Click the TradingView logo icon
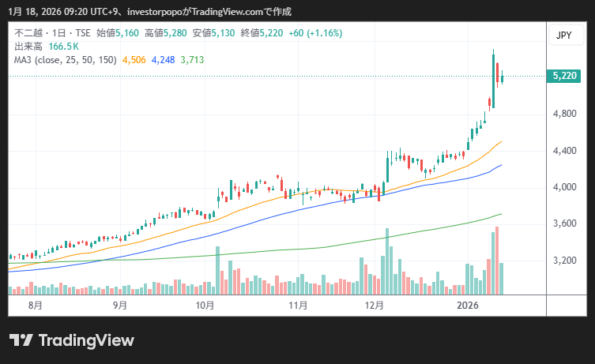 click(21, 340)
